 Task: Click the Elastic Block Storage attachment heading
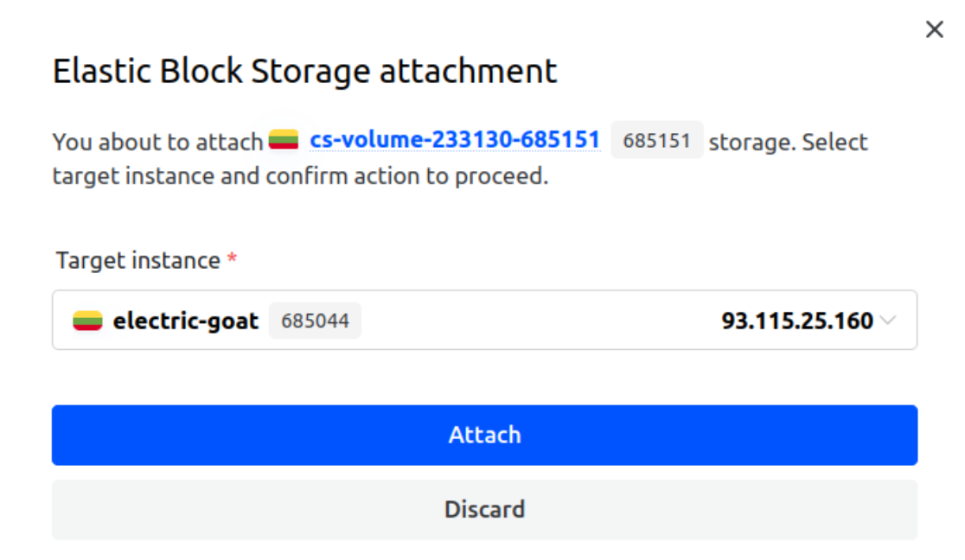[x=304, y=71]
